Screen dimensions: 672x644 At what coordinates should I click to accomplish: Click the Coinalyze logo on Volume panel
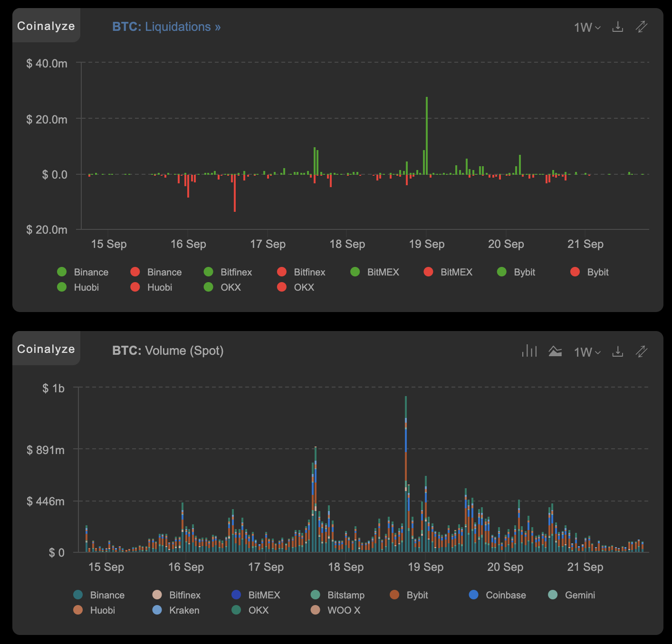pyautogui.click(x=46, y=349)
